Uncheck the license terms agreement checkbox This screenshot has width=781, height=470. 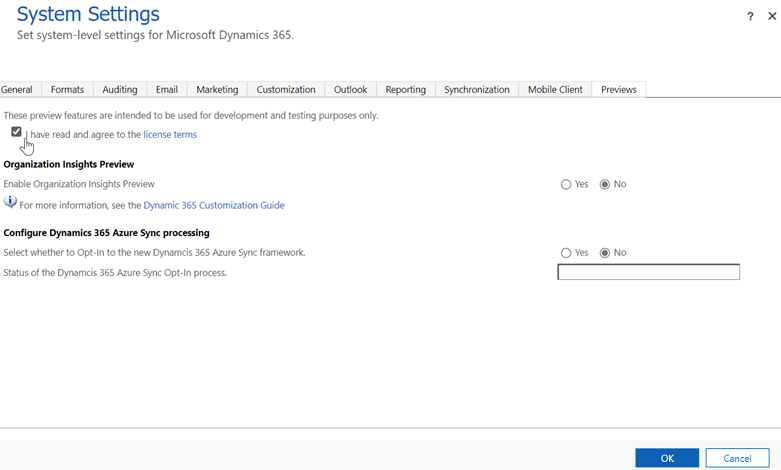point(16,132)
